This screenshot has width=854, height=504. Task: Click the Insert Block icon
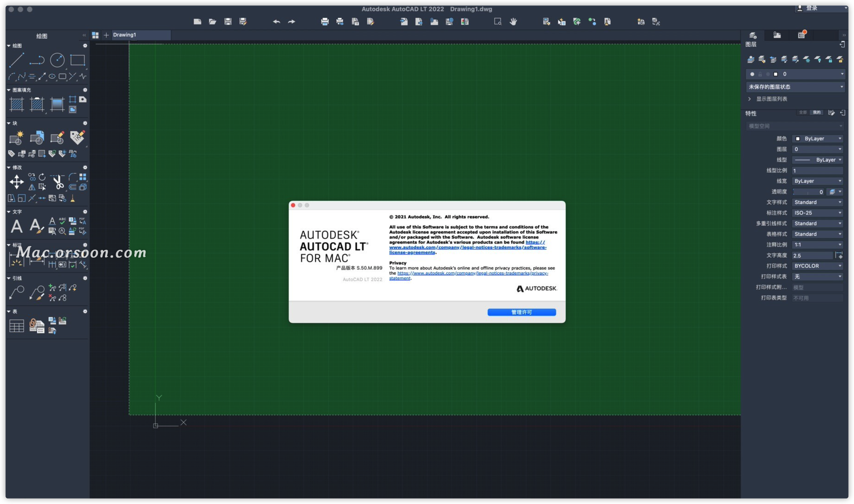tap(37, 138)
